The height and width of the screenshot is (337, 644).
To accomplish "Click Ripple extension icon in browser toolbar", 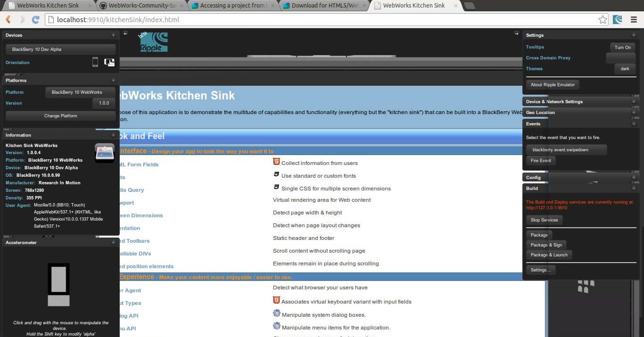I will coord(618,20).
